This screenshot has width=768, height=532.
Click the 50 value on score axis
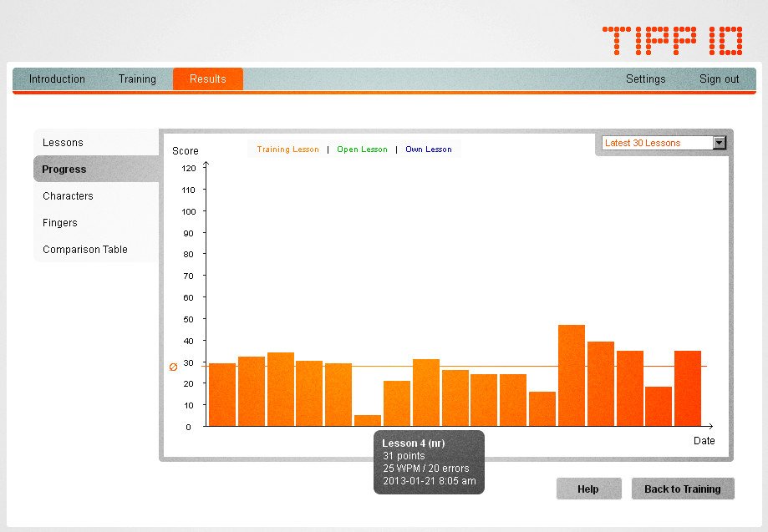click(x=189, y=319)
